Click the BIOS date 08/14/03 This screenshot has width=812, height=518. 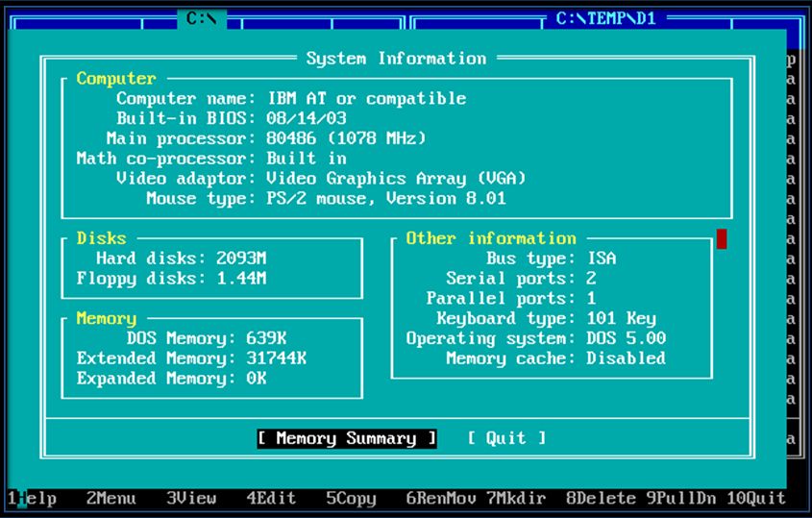306,118
